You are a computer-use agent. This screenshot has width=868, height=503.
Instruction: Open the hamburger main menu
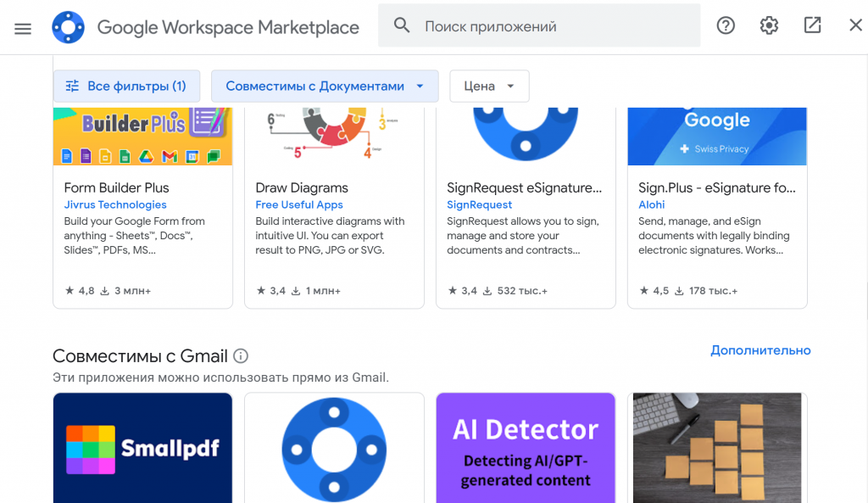point(23,27)
